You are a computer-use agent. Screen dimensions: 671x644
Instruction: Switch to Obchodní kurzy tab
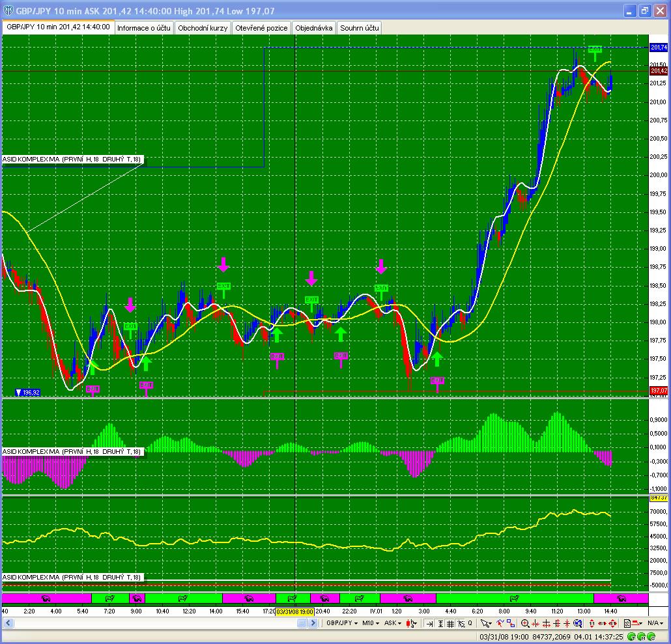pos(203,28)
